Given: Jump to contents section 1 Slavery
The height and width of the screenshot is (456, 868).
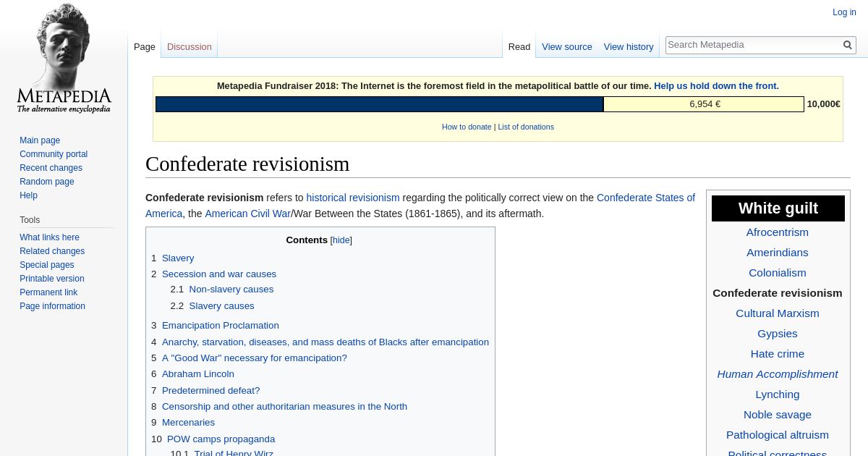Looking at the screenshot, I should [x=178, y=258].
